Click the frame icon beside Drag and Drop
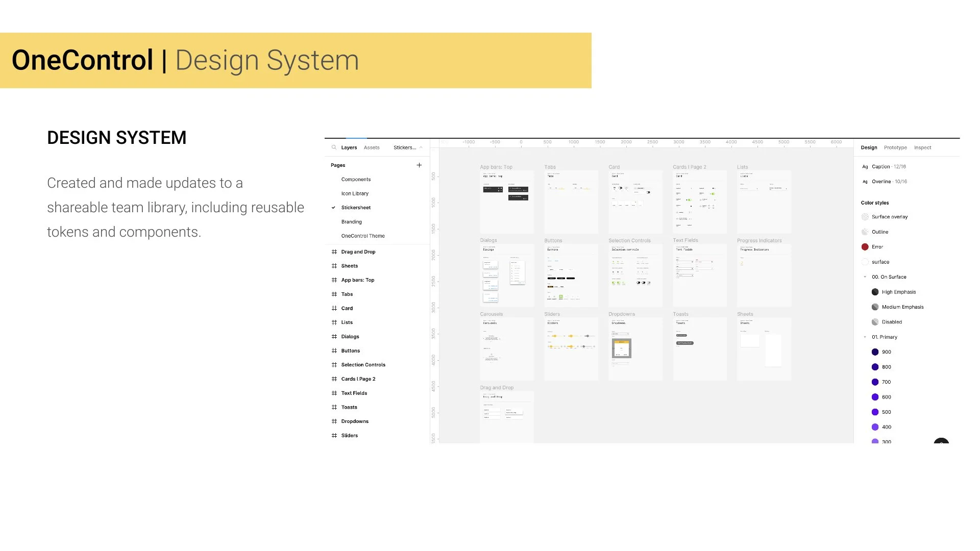The height and width of the screenshot is (551, 980). tap(334, 252)
